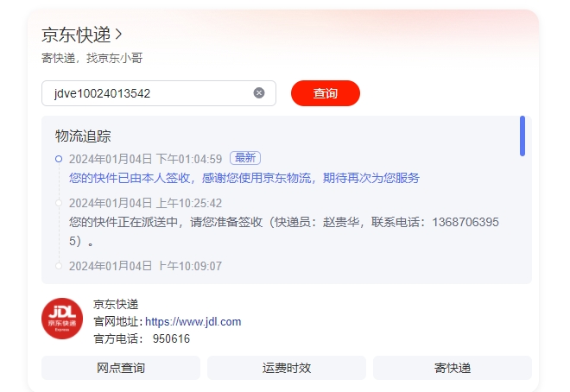570x392 pixels.
Task: Open 网点查询 outlet lookup
Action: tap(121, 368)
